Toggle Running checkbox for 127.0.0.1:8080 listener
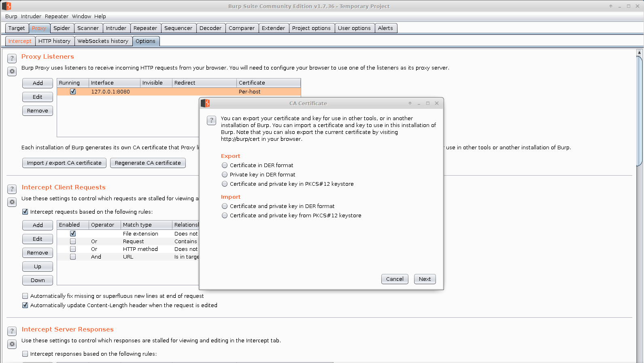Screen dimensions: 644x363 point(73,91)
